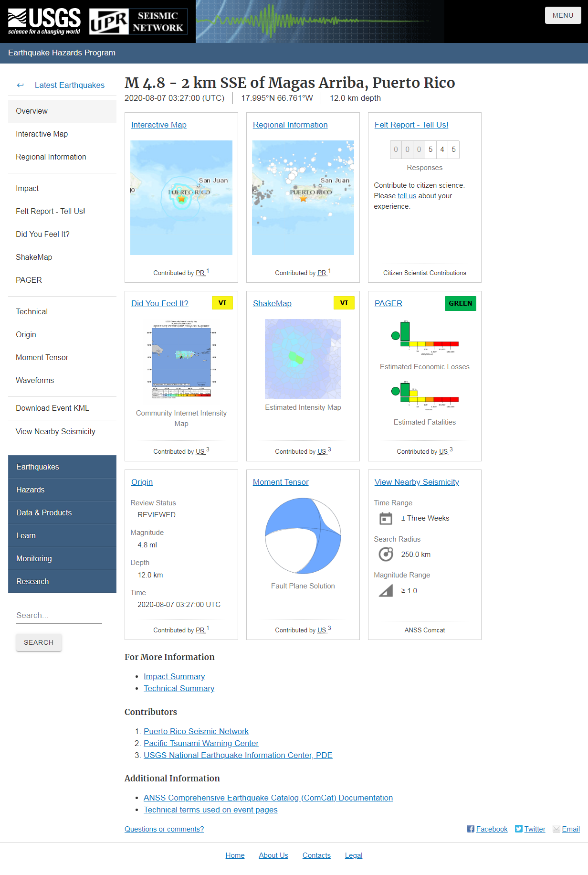The height and width of the screenshot is (875, 588).
Task: Click the VI badge on Did You Feel It card
Action: 222,303
